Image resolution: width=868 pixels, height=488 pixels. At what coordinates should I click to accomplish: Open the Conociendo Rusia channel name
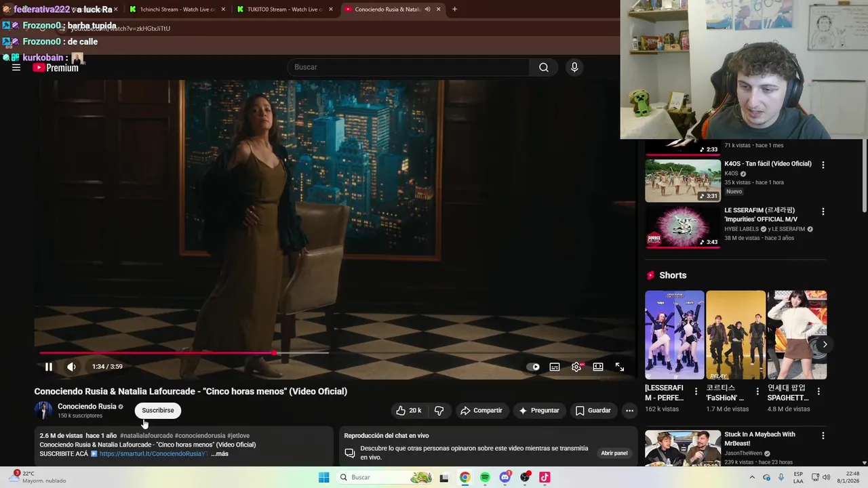[87, 407]
